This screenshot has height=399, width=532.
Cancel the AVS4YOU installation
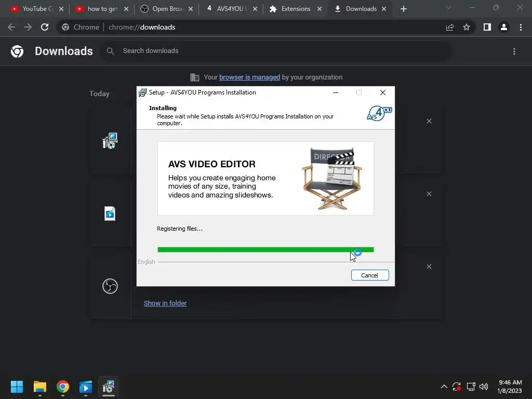tap(370, 275)
